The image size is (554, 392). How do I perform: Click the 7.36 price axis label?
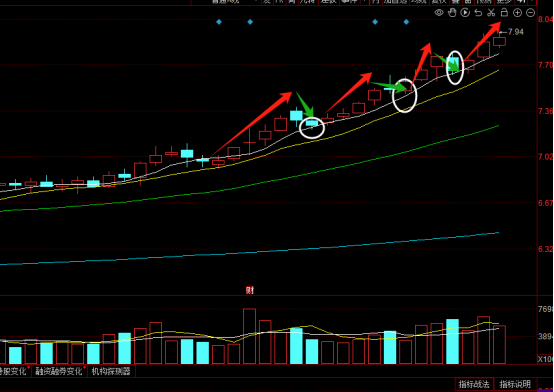pyautogui.click(x=546, y=111)
